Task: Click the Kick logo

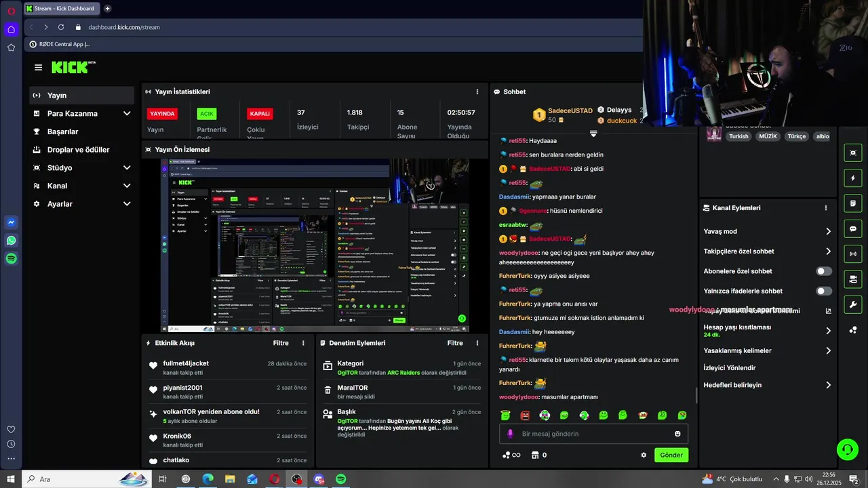Action: (72, 67)
